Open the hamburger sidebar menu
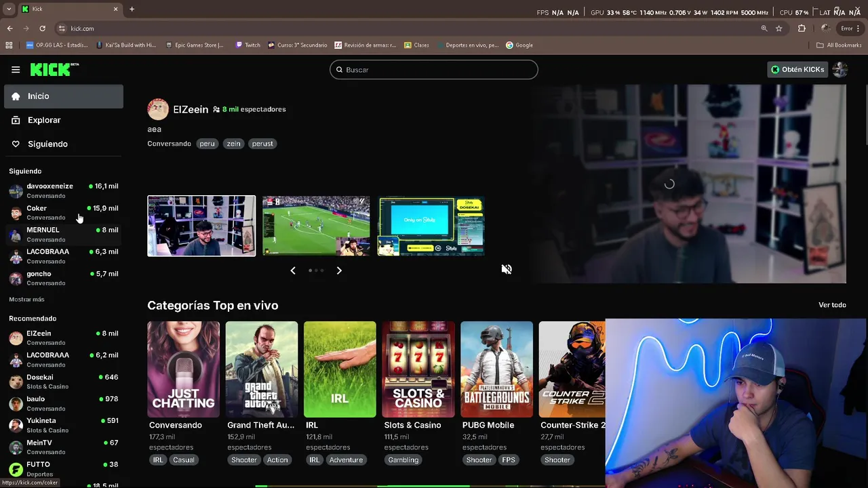 [16, 70]
